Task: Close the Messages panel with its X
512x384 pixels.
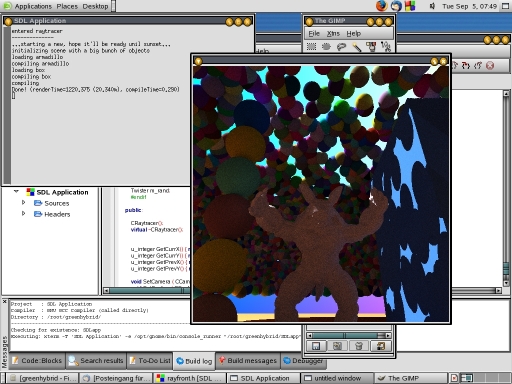Action: pyautogui.click(x=4, y=302)
